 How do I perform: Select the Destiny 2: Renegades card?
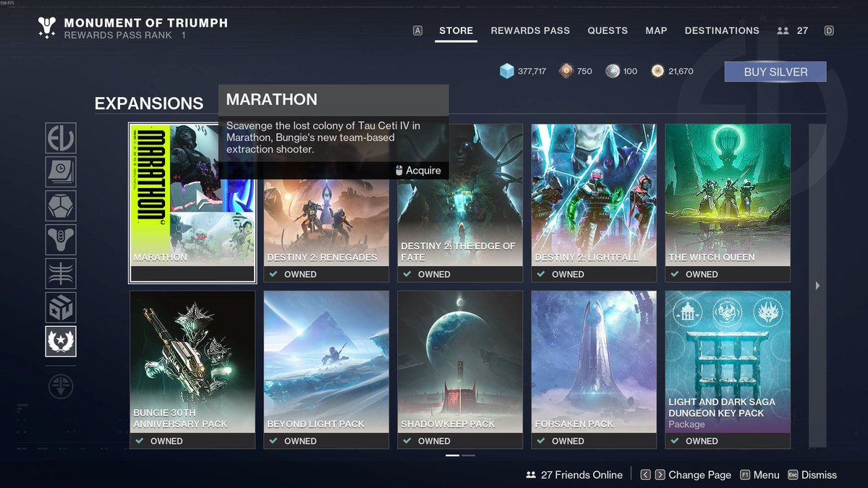click(326, 202)
